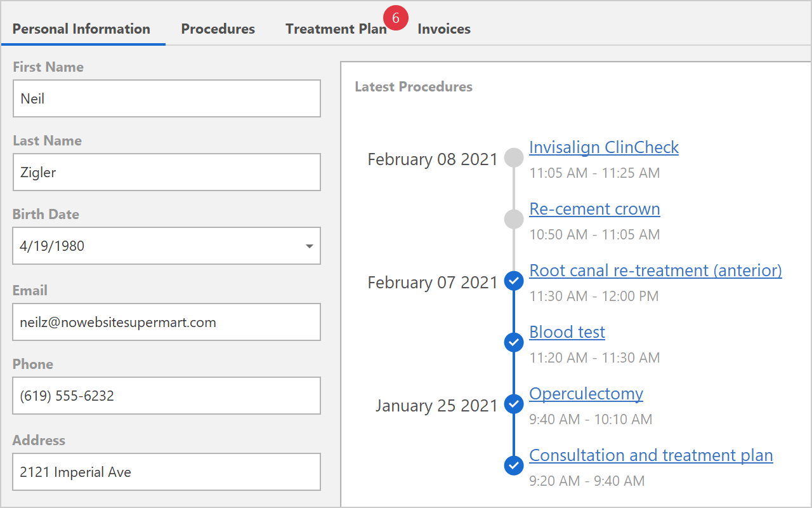Image resolution: width=812 pixels, height=508 pixels.
Task: Click the gray marker beside Re-cement crown
Action: [513, 220]
